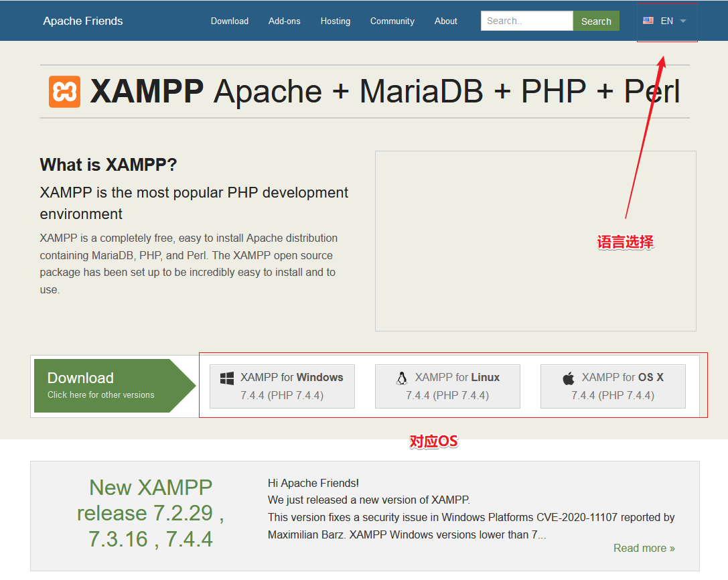Expand the EN language dropdown arrow
The image size is (728, 580).
(x=683, y=21)
